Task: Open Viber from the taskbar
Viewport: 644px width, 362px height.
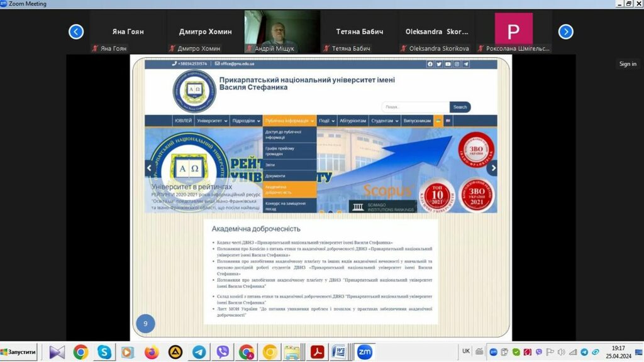Action: [222, 352]
